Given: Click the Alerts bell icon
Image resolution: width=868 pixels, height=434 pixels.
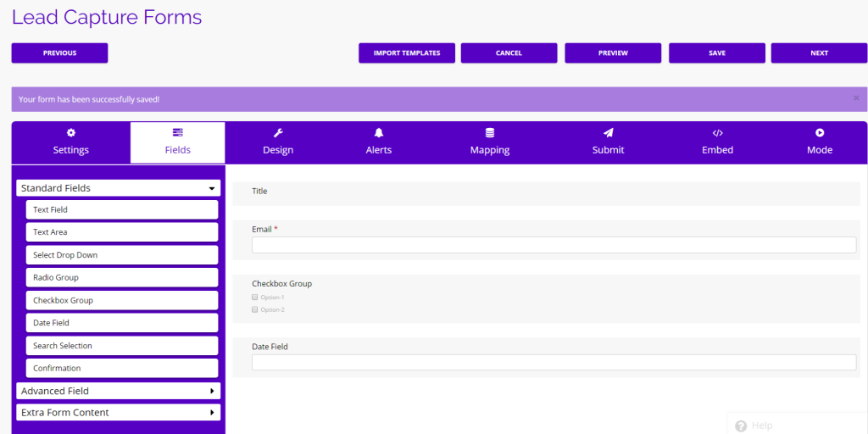Looking at the screenshot, I should click(379, 133).
